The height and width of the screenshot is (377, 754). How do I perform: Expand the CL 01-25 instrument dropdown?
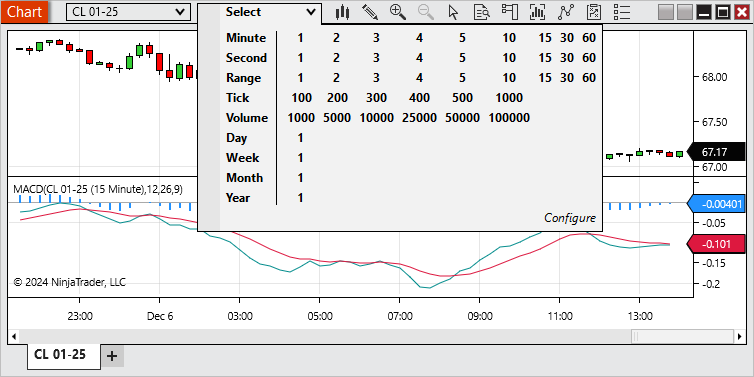pyautogui.click(x=128, y=12)
